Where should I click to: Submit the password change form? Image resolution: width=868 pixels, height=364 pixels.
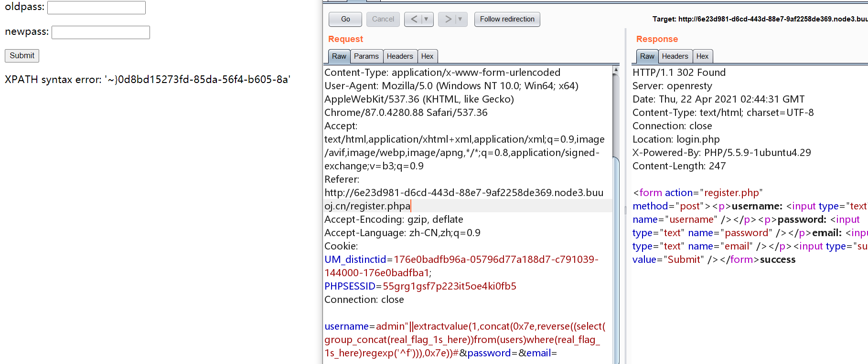22,56
